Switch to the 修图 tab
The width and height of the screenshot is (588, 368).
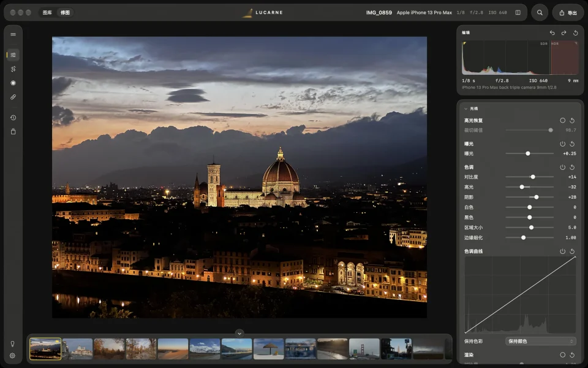[66, 12]
